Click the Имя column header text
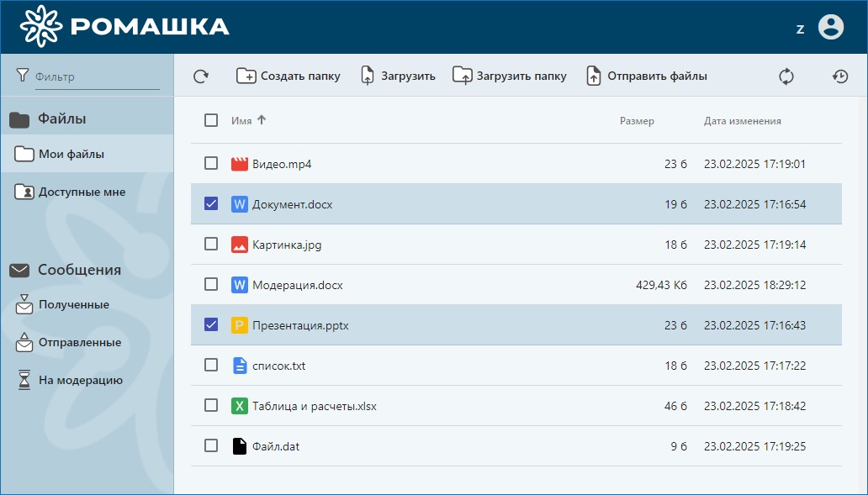The image size is (868, 495). (x=241, y=120)
